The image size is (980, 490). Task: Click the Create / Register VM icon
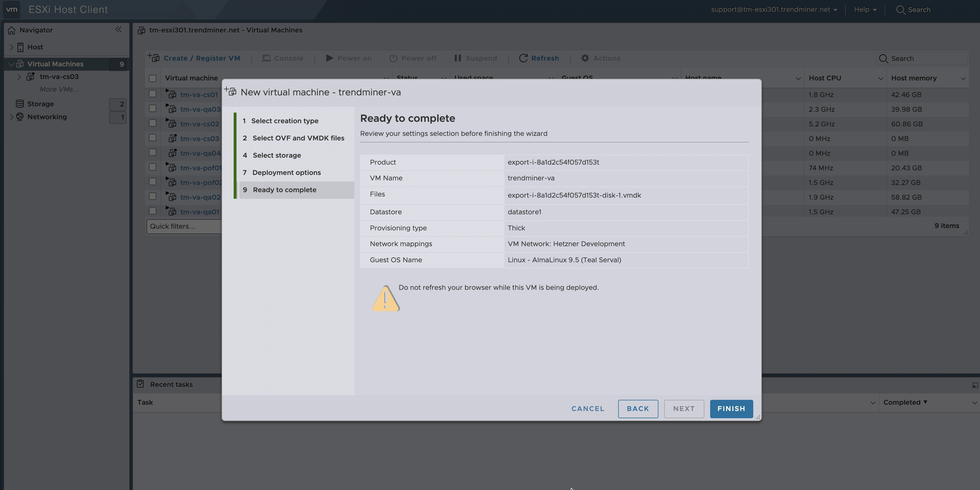pos(154,58)
